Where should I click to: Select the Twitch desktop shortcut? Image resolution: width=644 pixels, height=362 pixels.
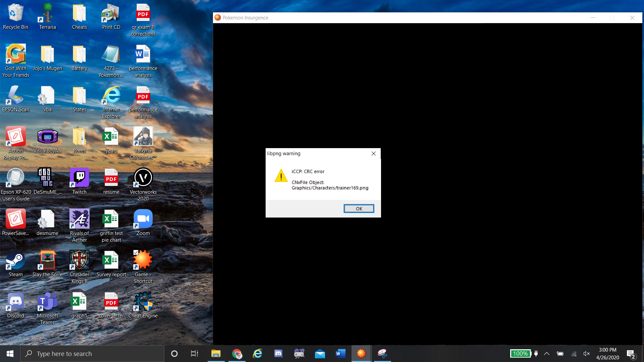point(79,182)
